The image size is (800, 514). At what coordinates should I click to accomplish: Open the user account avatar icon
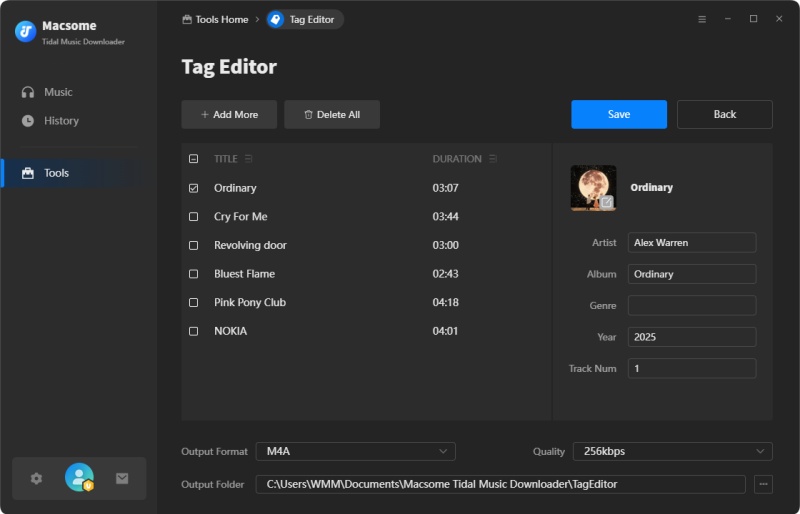tap(80, 477)
